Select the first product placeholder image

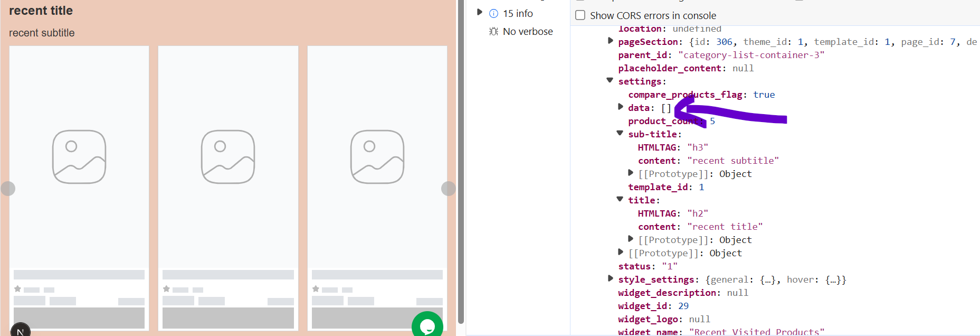tap(79, 157)
